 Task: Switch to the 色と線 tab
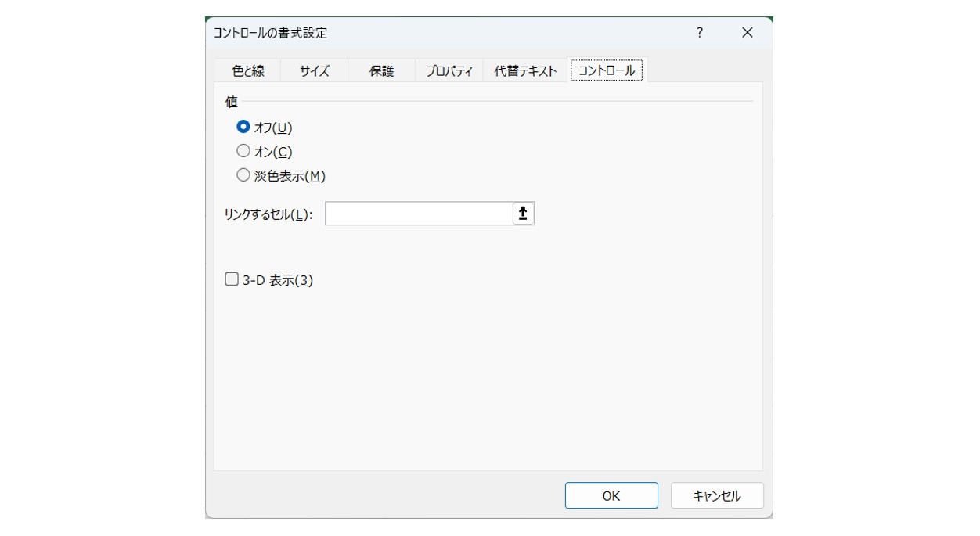pos(248,70)
